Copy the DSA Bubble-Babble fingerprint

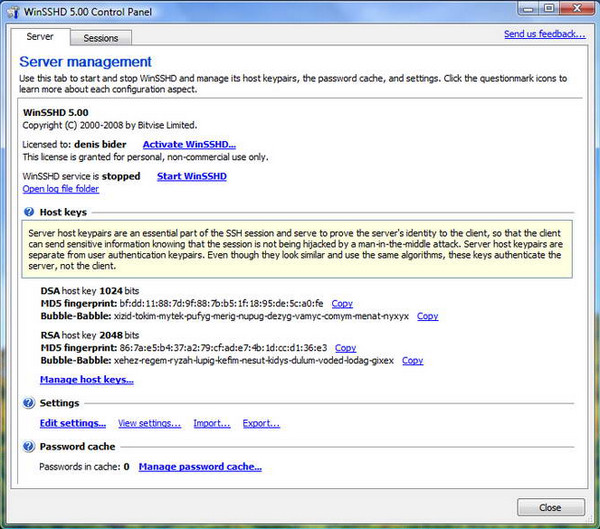[x=427, y=316]
